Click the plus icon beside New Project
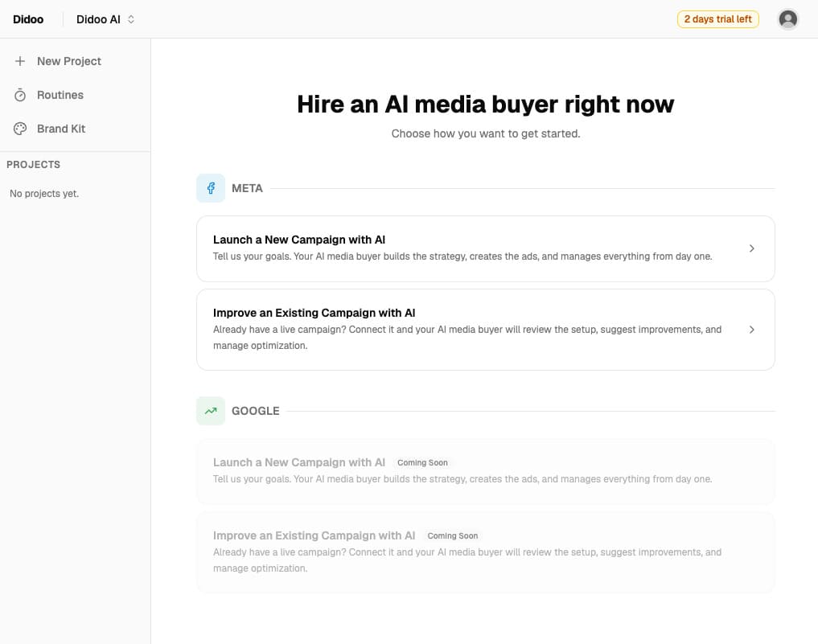This screenshot has width=818, height=644. 20,61
